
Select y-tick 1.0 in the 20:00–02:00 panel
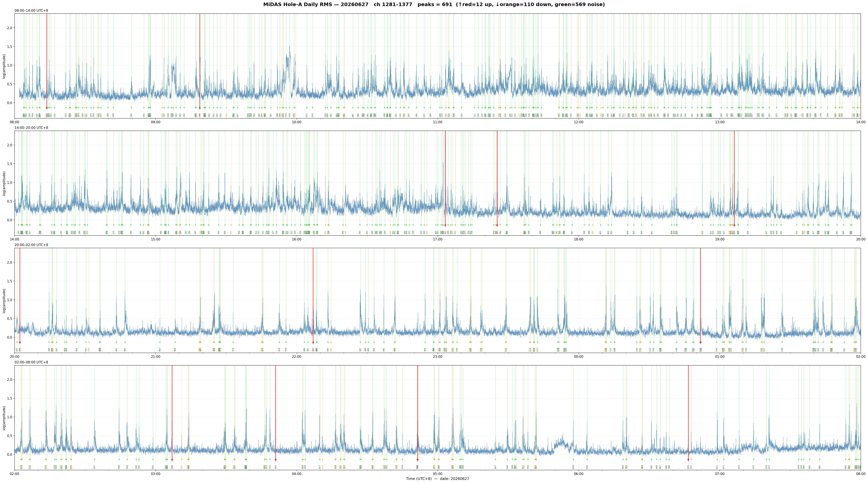click(x=10, y=300)
